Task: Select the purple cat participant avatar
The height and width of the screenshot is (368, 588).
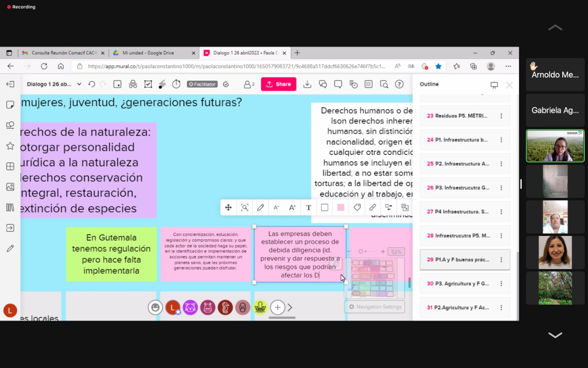Action: point(190,307)
